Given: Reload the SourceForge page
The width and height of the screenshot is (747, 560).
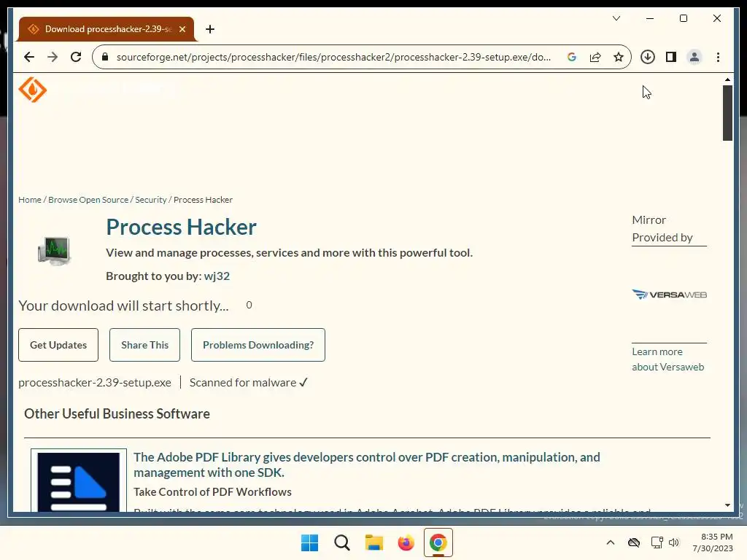Looking at the screenshot, I should (76, 57).
